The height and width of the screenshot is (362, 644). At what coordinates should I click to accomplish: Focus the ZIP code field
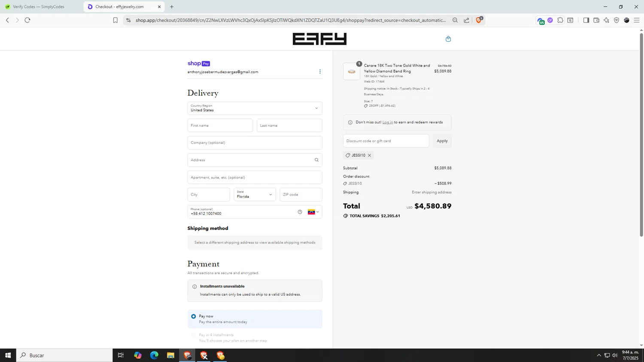(x=301, y=195)
